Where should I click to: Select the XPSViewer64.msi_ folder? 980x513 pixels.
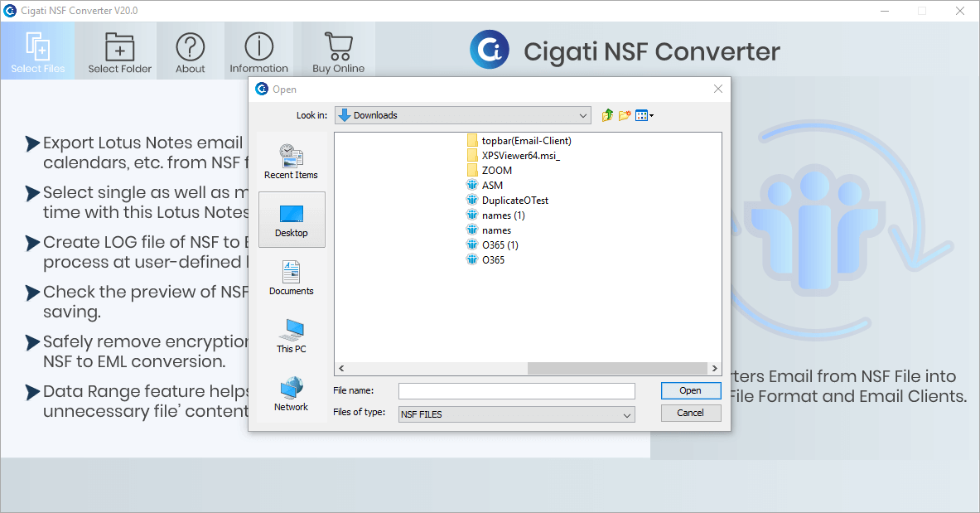click(x=514, y=155)
